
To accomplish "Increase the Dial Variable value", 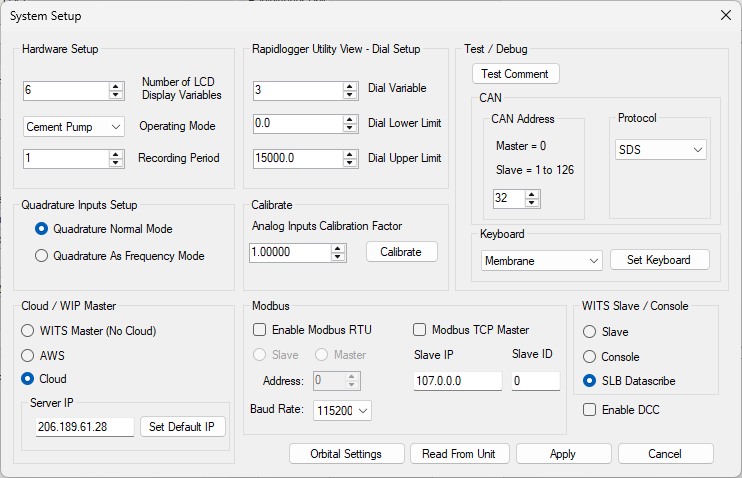I will point(349,86).
